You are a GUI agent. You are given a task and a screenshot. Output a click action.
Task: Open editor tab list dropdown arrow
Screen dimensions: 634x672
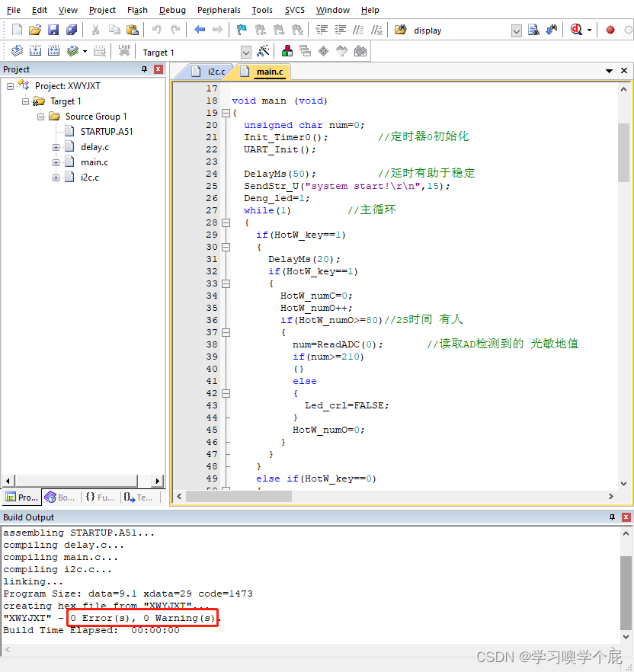click(x=609, y=71)
